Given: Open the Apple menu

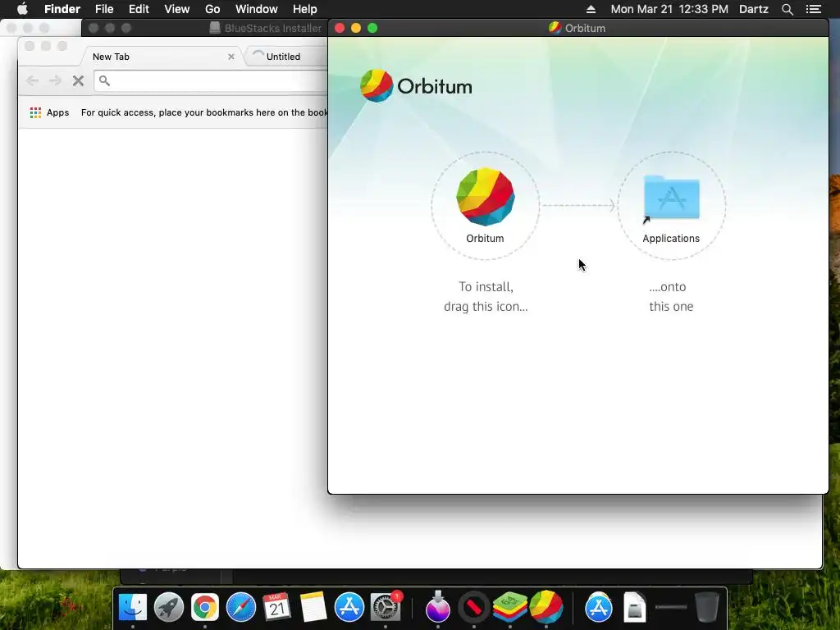Looking at the screenshot, I should (x=22, y=9).
